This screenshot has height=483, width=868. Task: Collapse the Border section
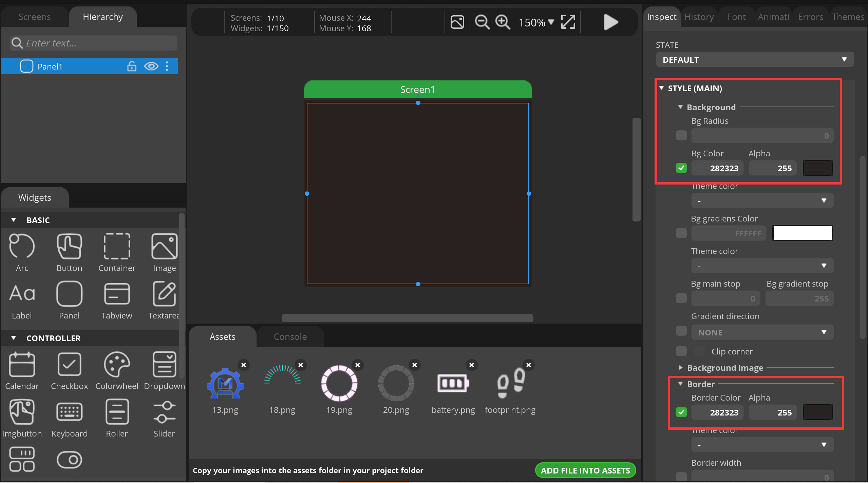(x=680, y=384)
